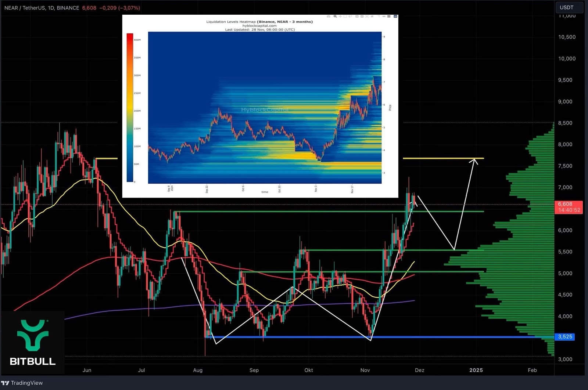The image size is (588, 390).
Task: Download heatmap plot as PNG camera icon
Action: (329, 17)
